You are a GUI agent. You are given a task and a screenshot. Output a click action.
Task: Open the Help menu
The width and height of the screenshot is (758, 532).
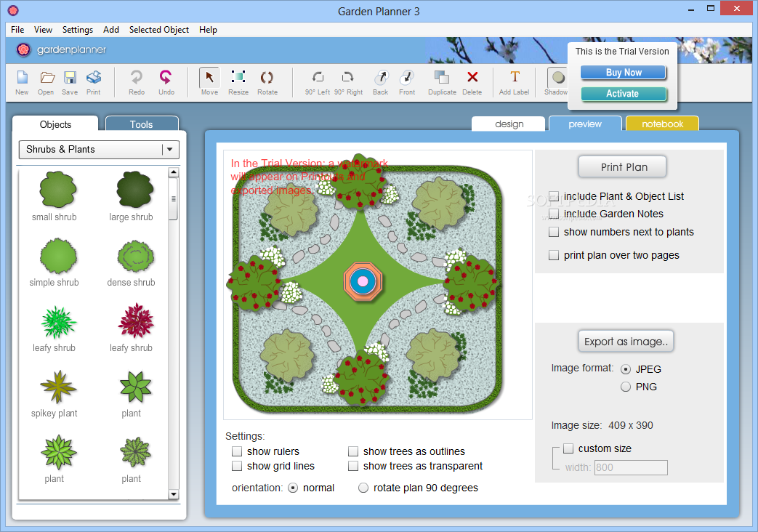208,30
